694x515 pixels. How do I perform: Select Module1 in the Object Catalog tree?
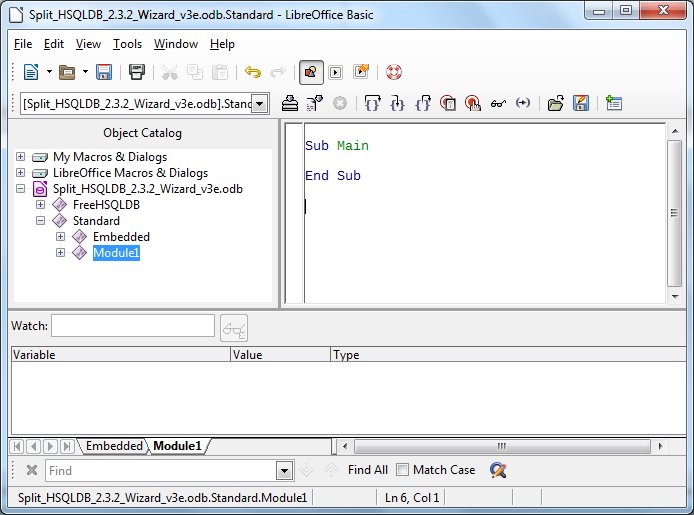point(116,253)
